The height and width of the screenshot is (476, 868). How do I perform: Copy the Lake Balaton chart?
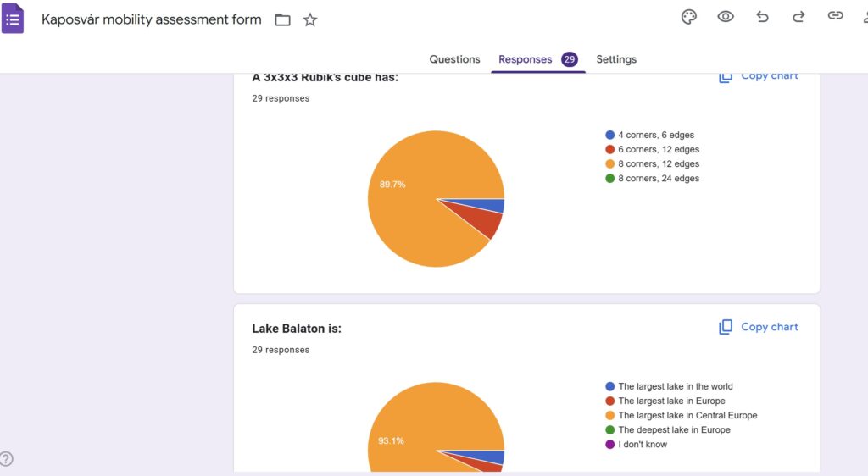point(759,327)
